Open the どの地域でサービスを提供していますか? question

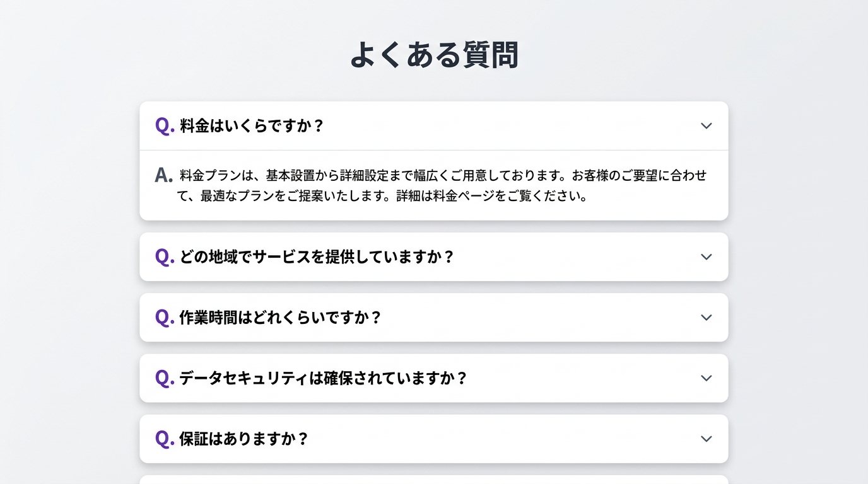pyautogui.click(x=317, y=257)
